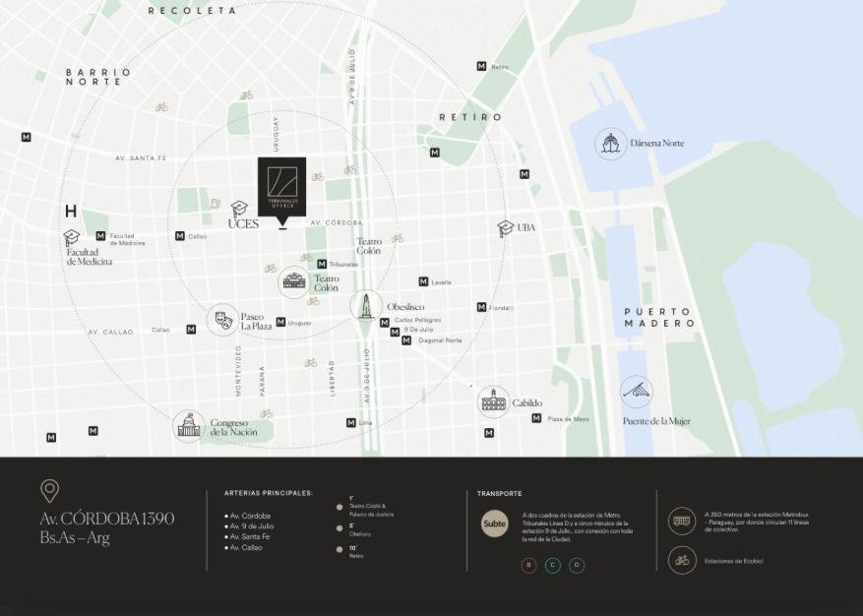This screenshot has width=863, height=616.
Task: Select the Line D green circle
Action: click(577, 565)
